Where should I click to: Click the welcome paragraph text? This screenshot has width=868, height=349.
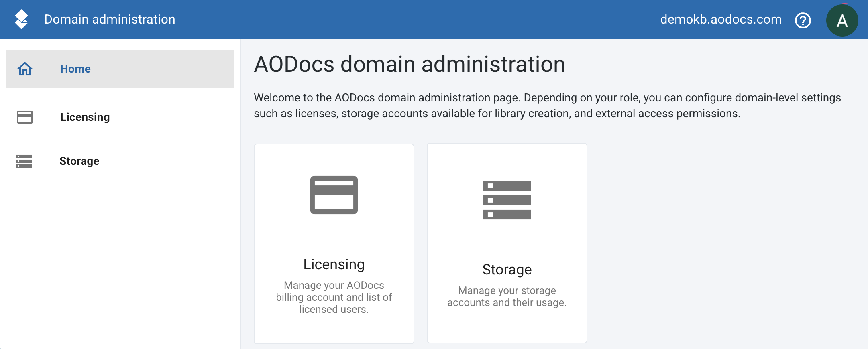pos(547,106)
